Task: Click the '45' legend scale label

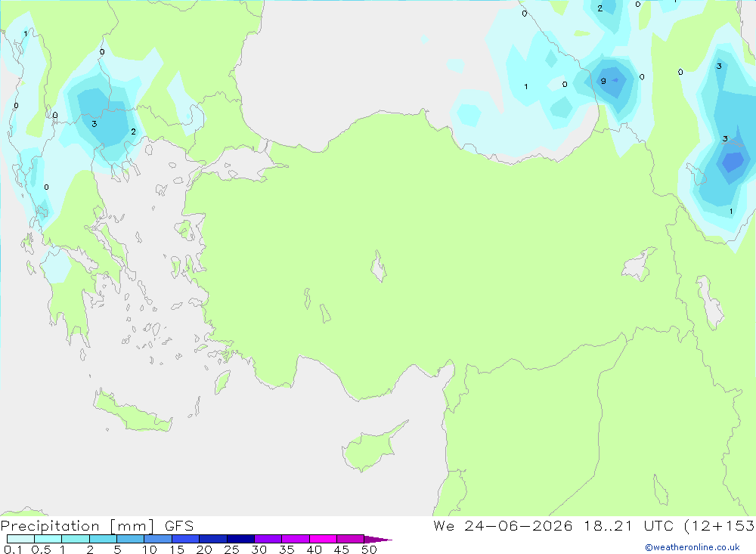Action: (x=342, y=549)
